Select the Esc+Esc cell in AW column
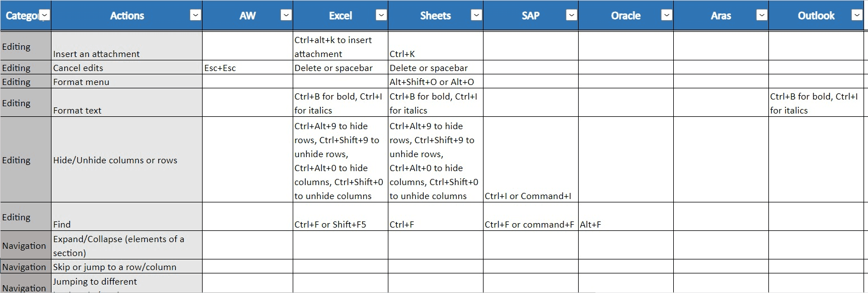This screenshot has height=293, width=868. coord(247,68)
